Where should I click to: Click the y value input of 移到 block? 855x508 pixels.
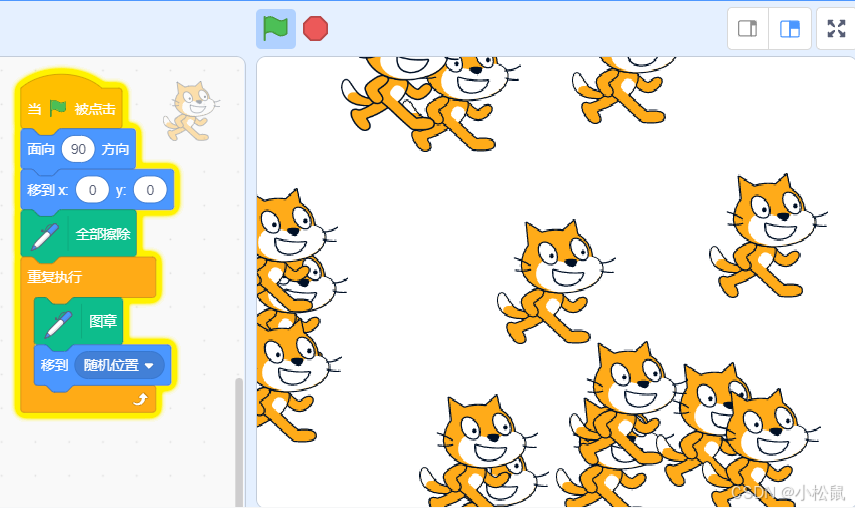tap(150, 190)
